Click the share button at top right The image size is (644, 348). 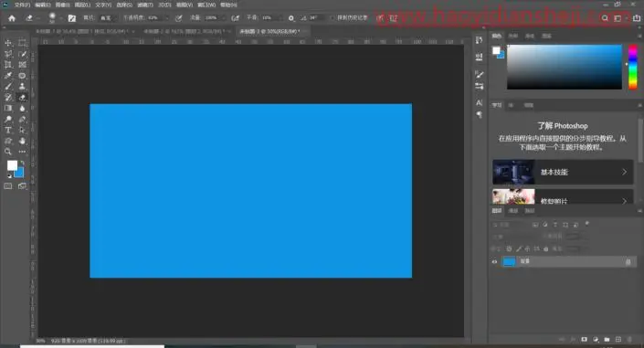click(637, 18)
